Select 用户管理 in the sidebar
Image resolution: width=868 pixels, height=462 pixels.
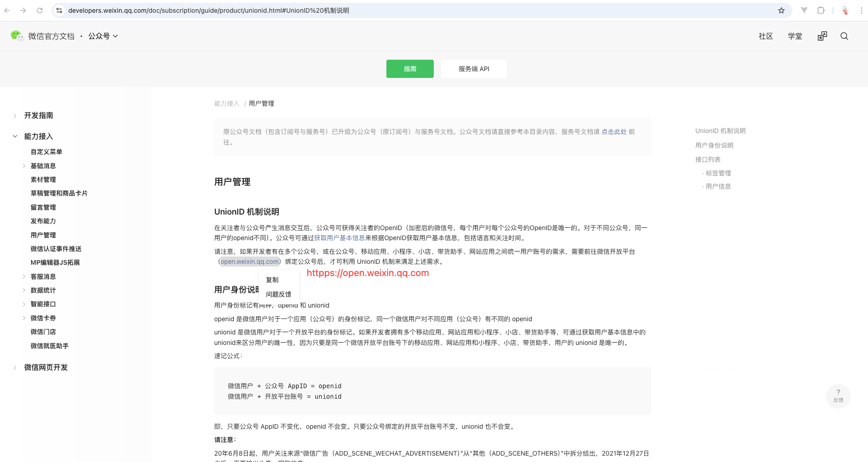[x=43, y=235]
